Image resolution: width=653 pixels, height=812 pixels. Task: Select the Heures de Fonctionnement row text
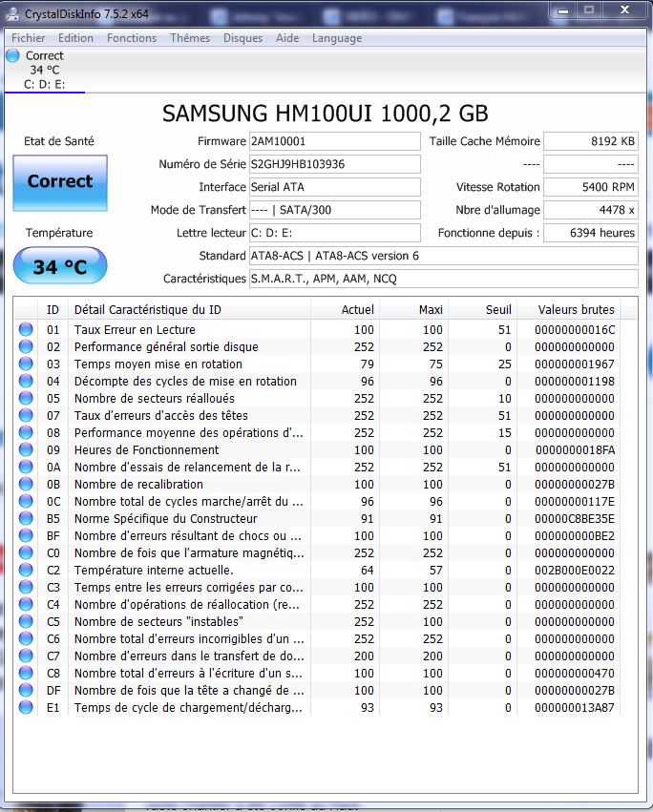pyautogui.click(x=146, y=449)
